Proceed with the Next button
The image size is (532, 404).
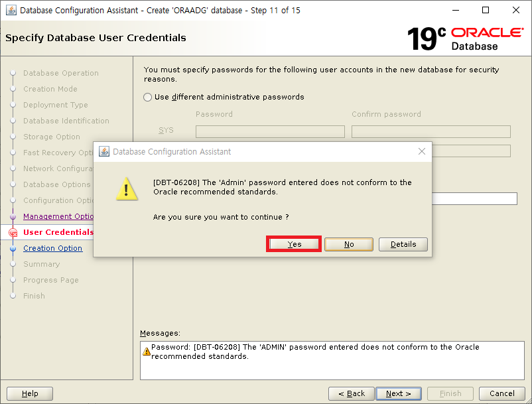coord(399,393)
